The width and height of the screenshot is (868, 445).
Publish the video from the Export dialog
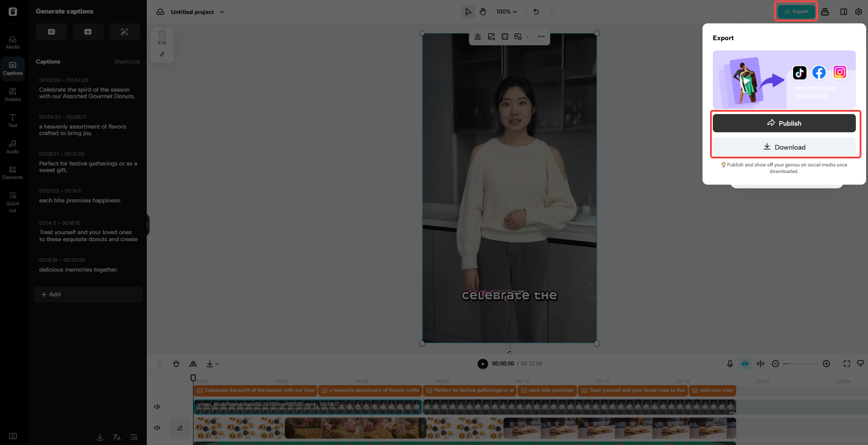(784, 123)
